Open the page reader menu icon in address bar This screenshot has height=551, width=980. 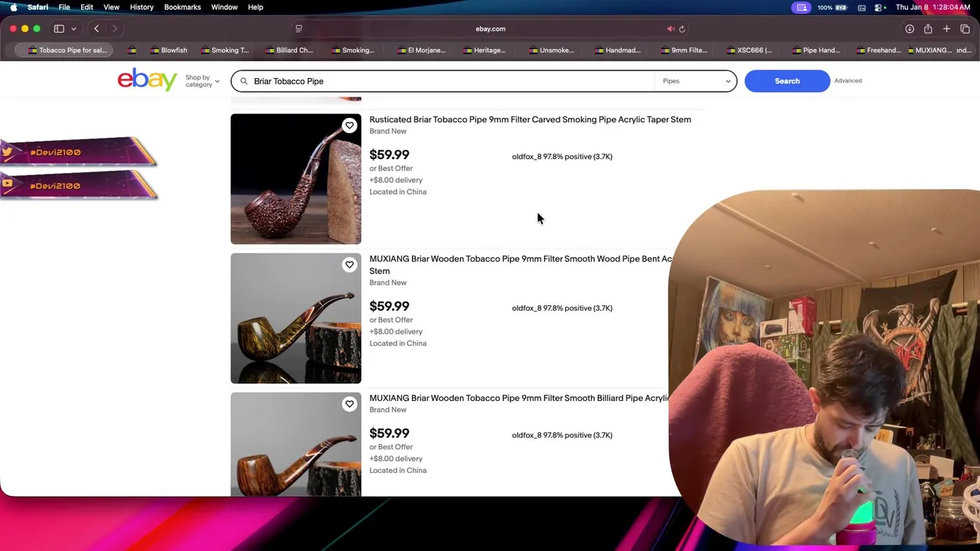299,28
